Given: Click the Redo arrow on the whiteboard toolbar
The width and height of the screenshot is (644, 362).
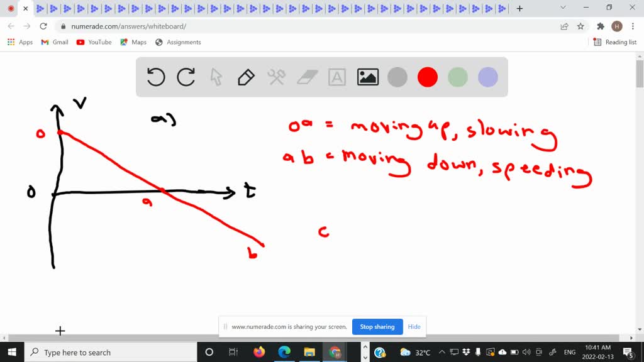Looking at the screenshot, I should coord(186,77).
